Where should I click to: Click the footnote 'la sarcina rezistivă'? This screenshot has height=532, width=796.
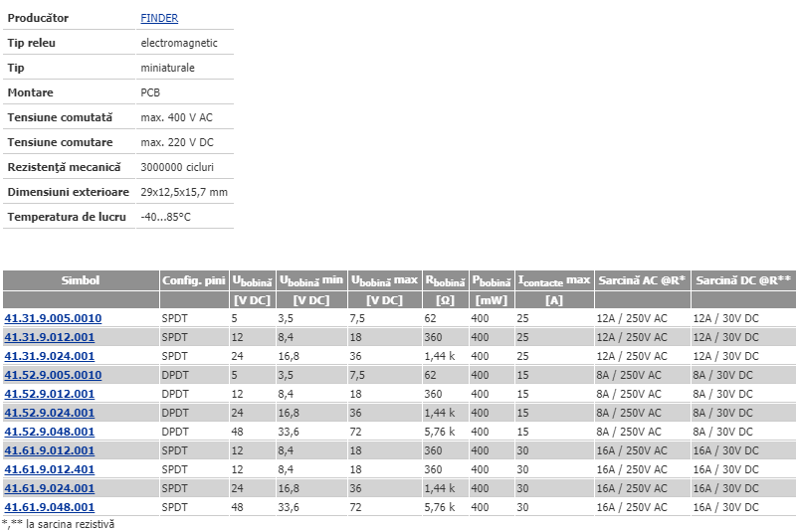[70, 524]
